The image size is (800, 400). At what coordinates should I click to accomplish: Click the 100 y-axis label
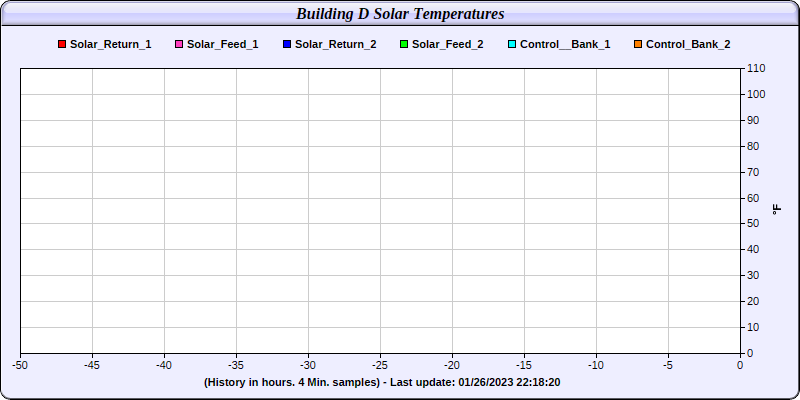pos(756,94)
